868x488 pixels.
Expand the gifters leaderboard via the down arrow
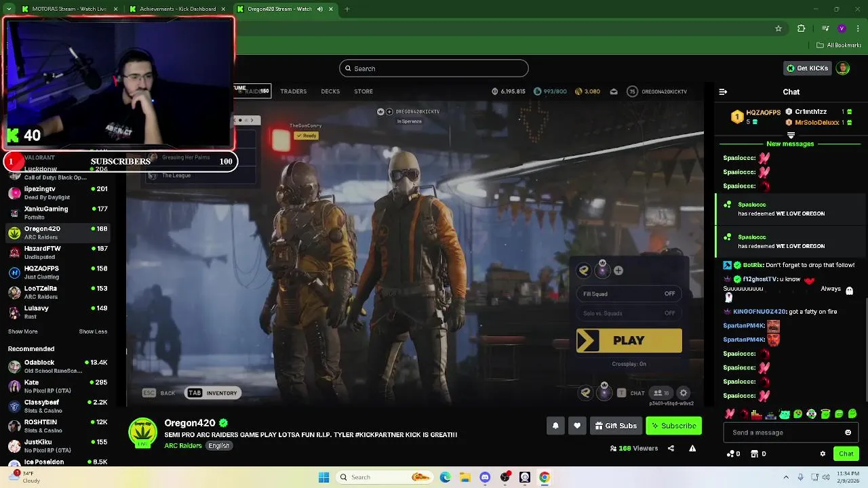pyautogui.click(x=791, y=135)
